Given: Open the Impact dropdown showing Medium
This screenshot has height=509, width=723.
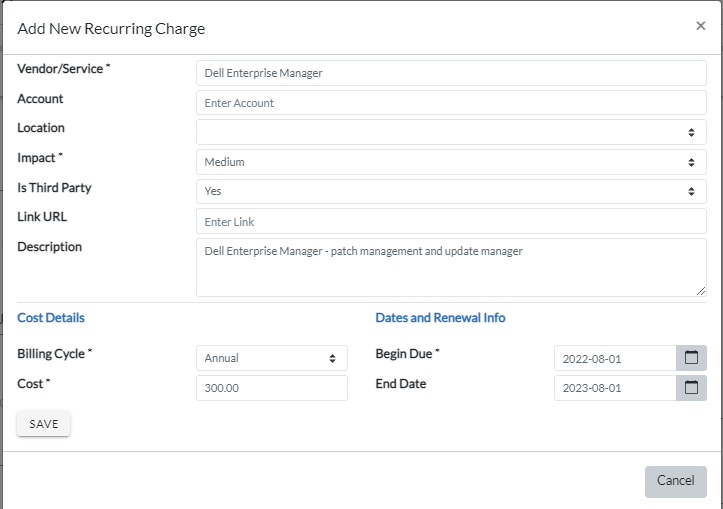Looking at the screenshot, I should click(451, 162).
